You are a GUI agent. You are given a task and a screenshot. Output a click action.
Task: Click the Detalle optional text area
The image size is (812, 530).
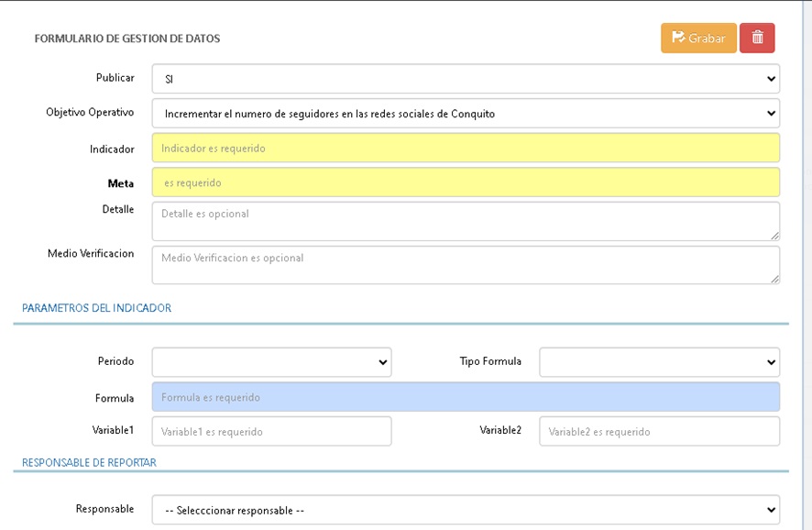(x=466, y=221)
